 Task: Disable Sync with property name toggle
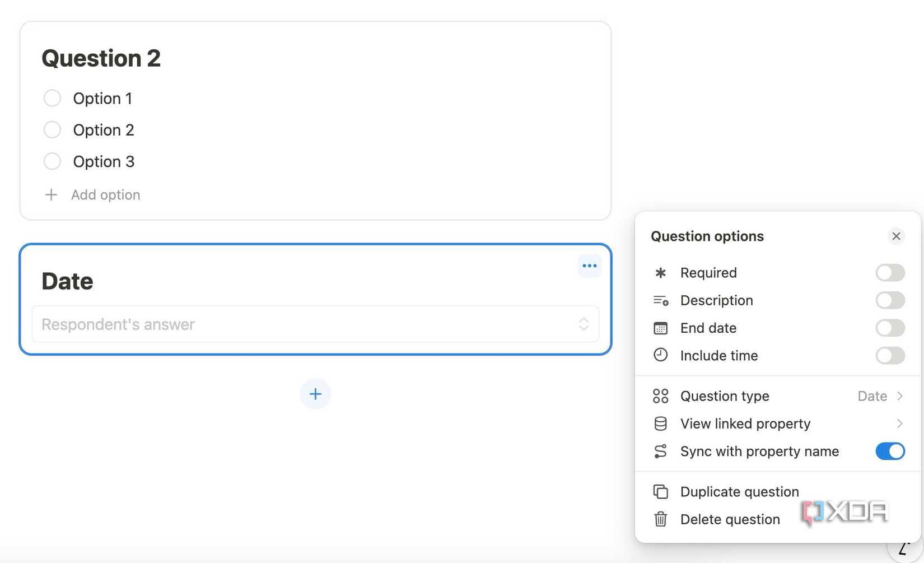point(890,452)
